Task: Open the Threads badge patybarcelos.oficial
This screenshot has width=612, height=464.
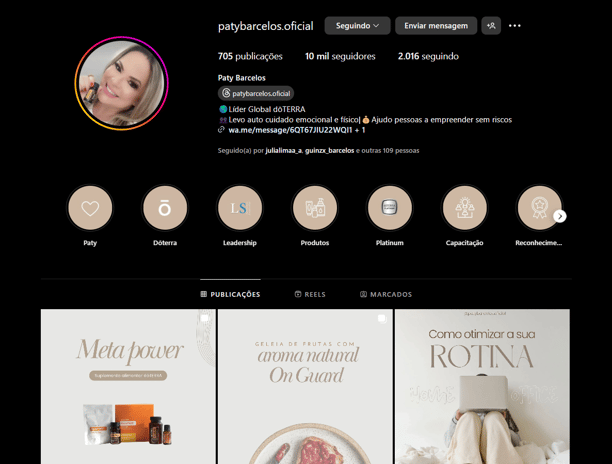Action: pyautogui.click(x=256, y=93)
